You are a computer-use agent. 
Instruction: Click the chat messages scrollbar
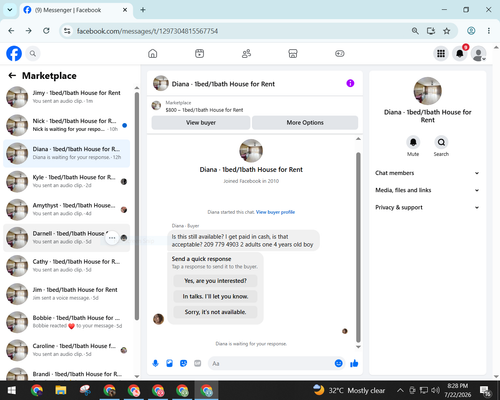[x=358, y=247]
